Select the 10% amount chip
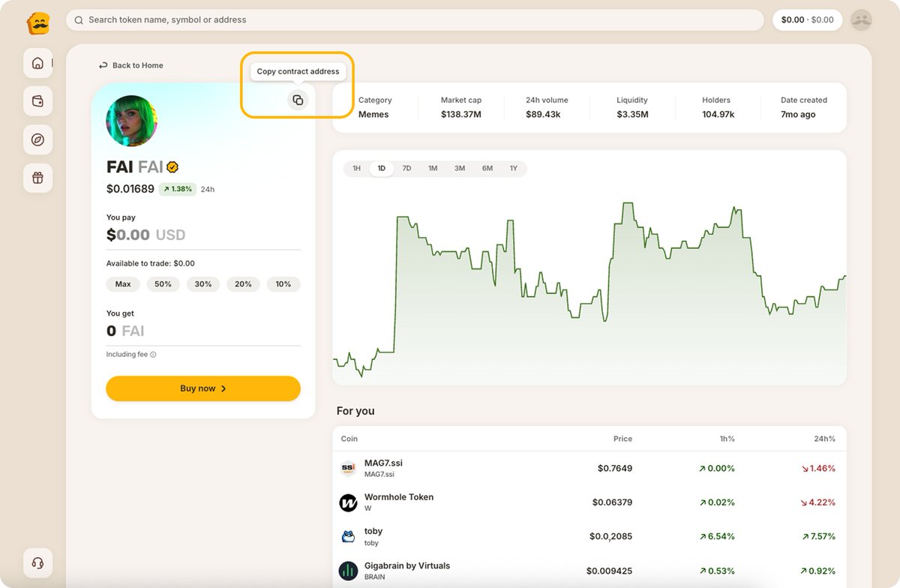Viewport: 900px width, 588px height. pyautogui.click(x=283, y=284)
